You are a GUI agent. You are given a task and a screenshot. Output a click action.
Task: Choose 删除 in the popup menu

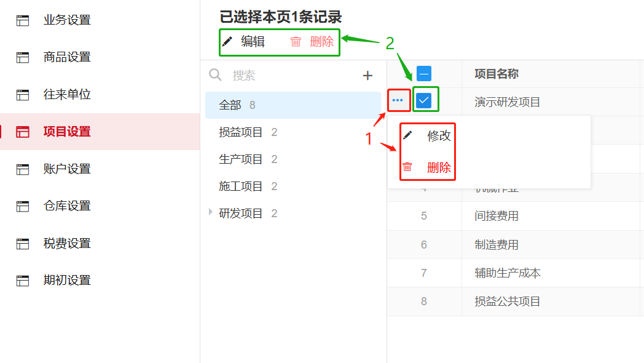[x=439, y=167]
